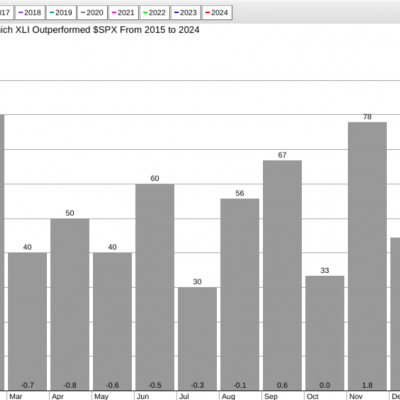Viewport: 400px width, 400px height.
Task: Toggle the 2018 year series button
Action: (30, 13)
